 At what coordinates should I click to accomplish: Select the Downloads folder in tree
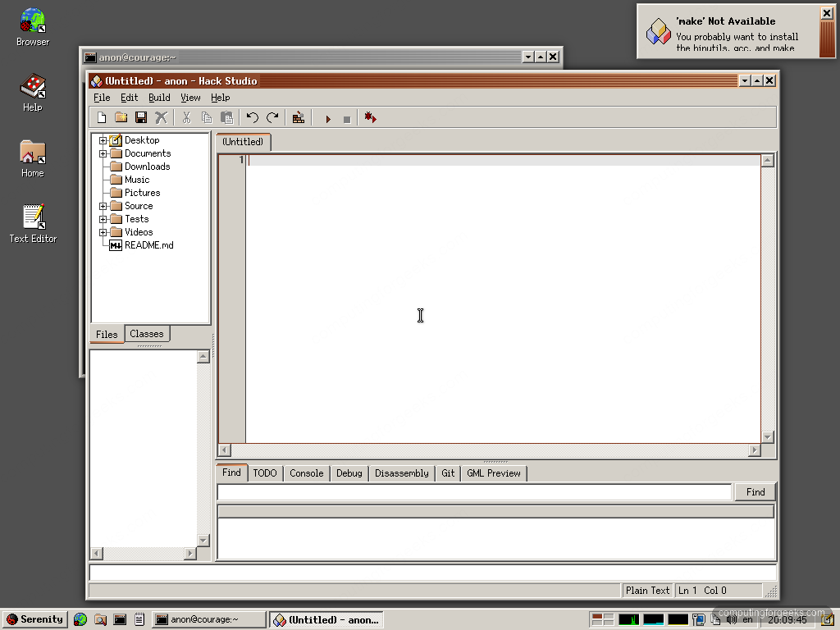tap(140, 167)
